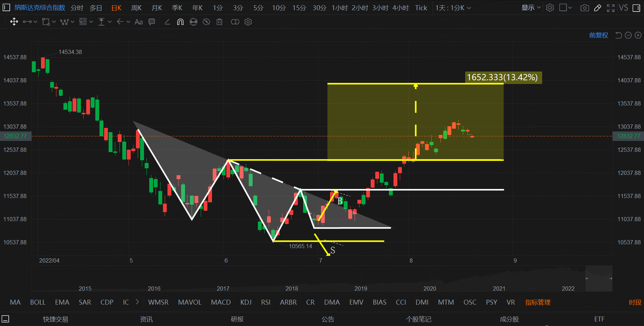Select the rectangle shape drawing tool
644x326 pixels.
[x=46, y=22]
